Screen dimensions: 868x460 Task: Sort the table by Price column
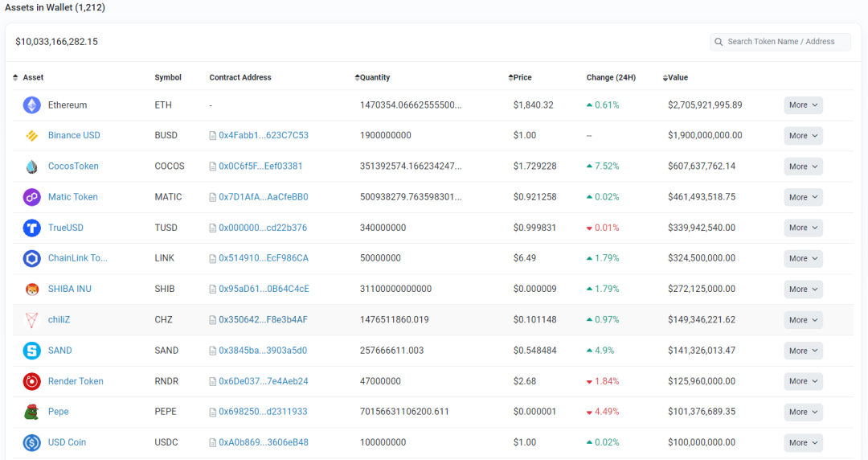click(x=520, y=77)
